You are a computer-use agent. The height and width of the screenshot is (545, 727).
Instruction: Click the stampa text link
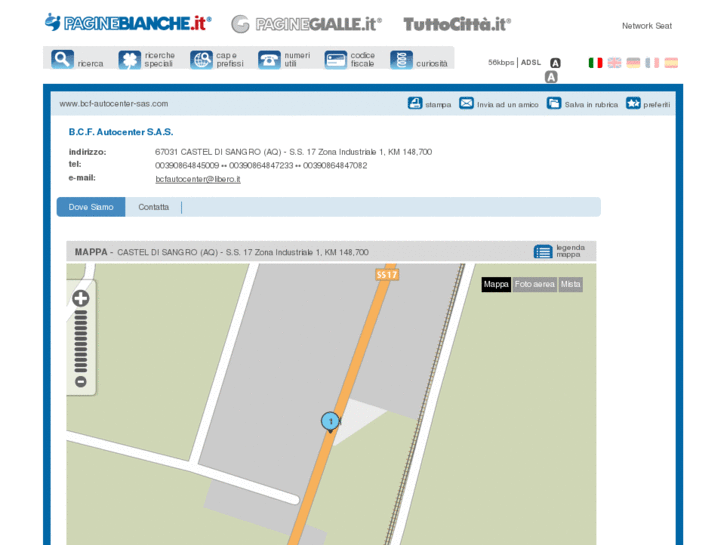pyautogui.click(x=438, y=105)
